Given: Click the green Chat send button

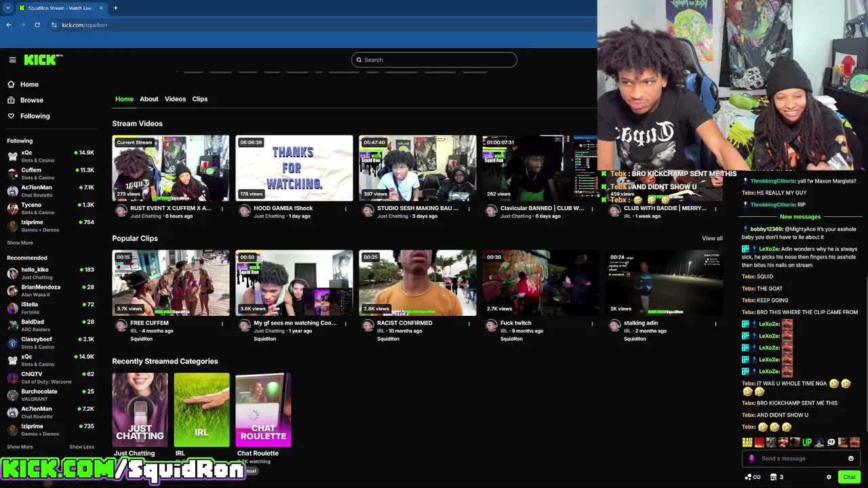Looking at the screenshot, I should (x=849, y=477).
